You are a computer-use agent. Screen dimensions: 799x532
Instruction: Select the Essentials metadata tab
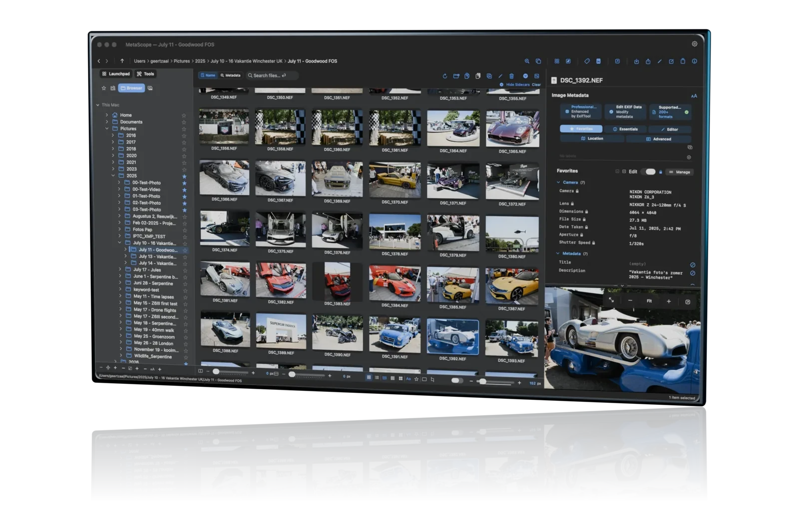click(625, 129)
